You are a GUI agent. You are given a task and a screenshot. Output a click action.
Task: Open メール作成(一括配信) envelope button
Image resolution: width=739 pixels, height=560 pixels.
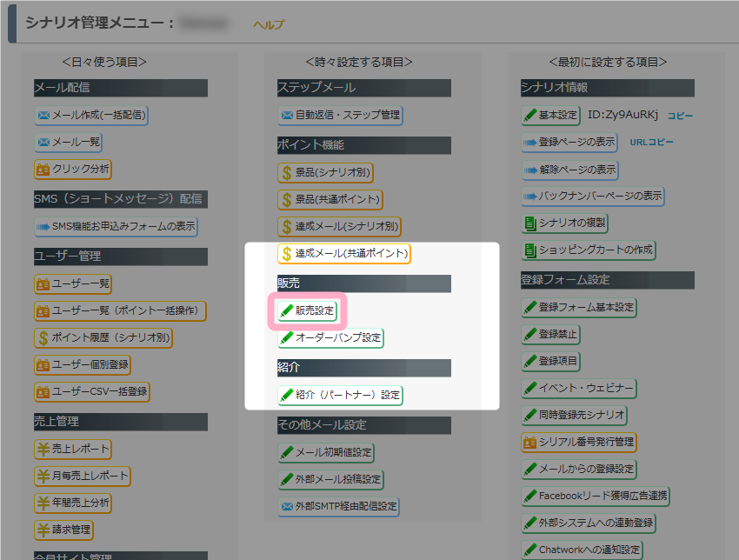(x=90, y=115)
